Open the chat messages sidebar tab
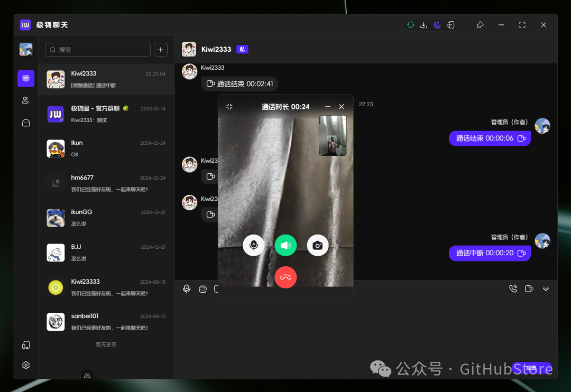Image resolution: width=571 pixels, height=392 pixels. 26,78
